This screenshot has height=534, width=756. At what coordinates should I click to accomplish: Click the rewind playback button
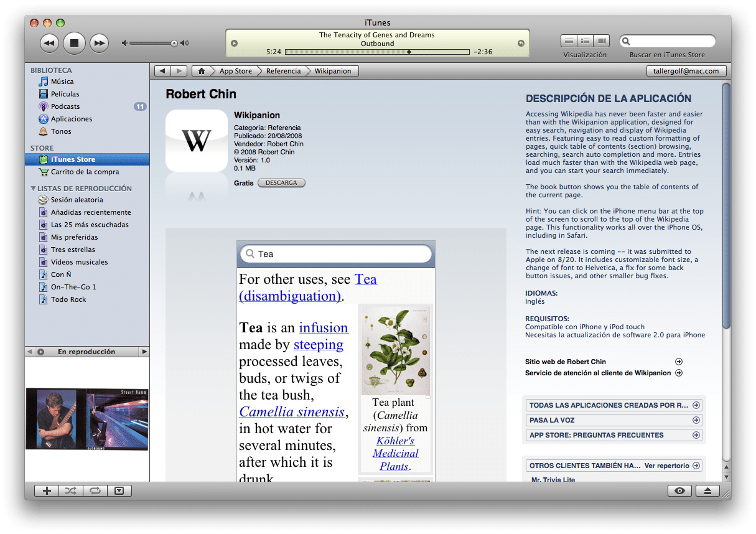point(50,43)
